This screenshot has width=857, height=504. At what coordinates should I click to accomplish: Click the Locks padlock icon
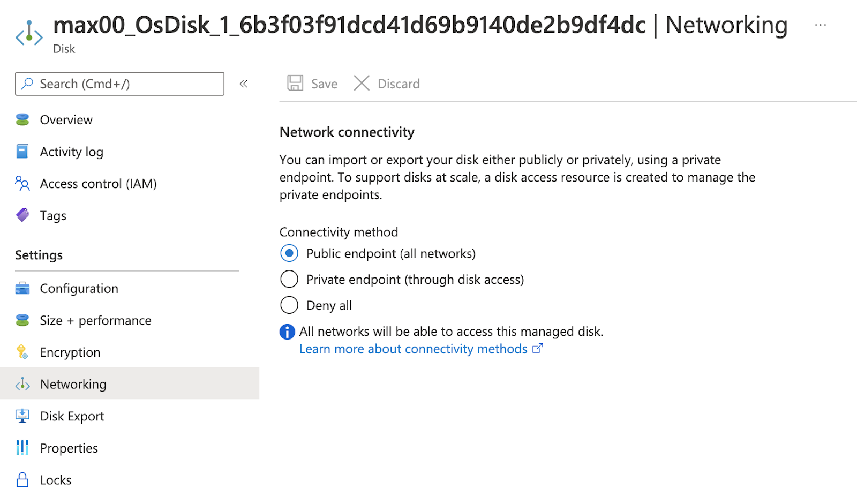click(x=22, y=480)
